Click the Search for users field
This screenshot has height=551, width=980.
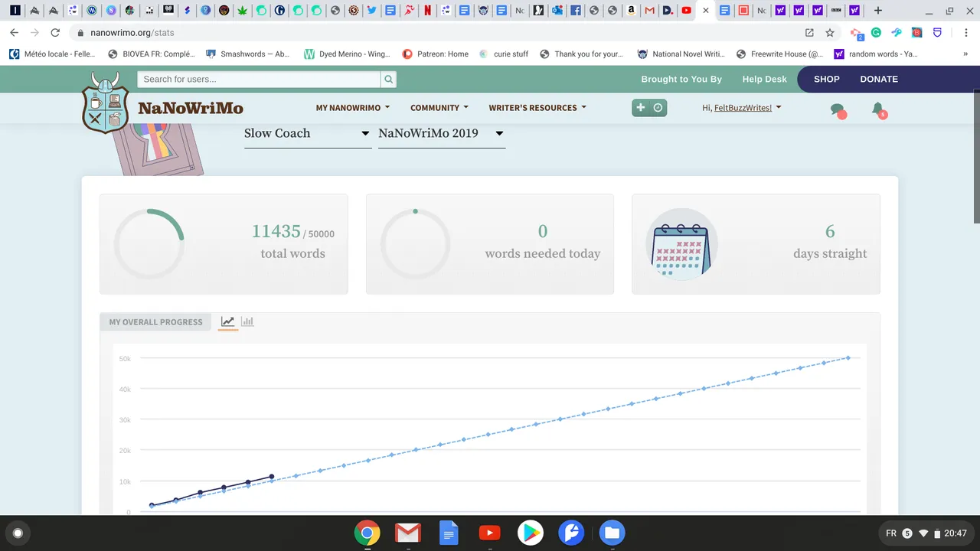(259, 79)
